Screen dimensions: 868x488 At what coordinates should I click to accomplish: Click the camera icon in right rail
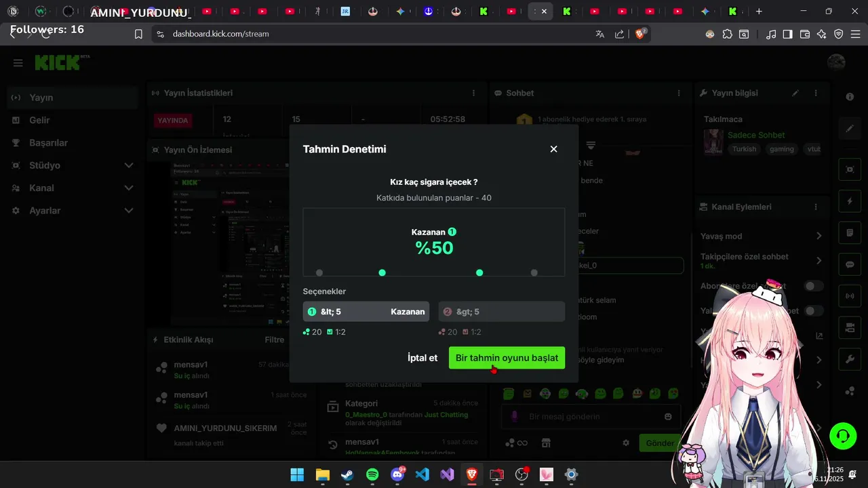click(850, 328)
